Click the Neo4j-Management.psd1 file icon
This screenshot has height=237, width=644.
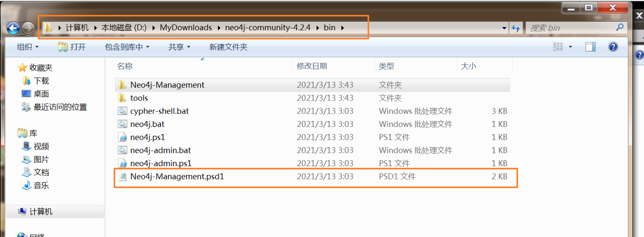(122, 176)
